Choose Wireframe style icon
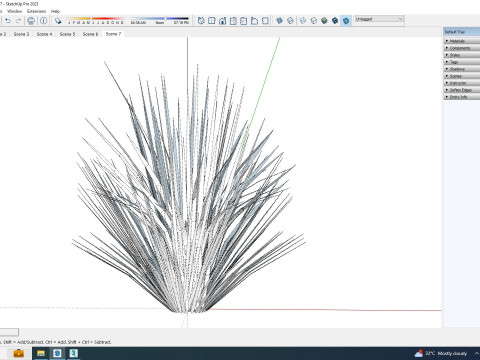 (x=303, y=21)
